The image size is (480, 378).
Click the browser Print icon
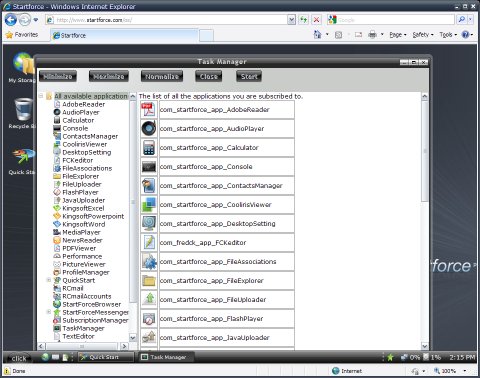click(372, 34)
